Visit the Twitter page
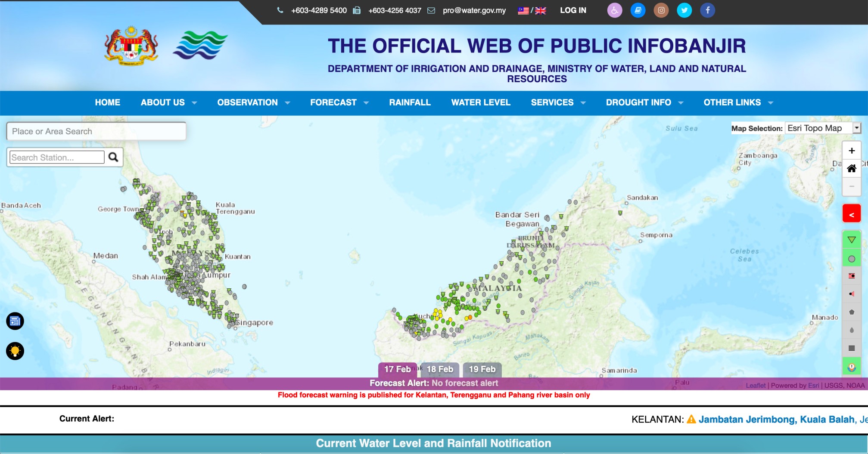Image resolution: width=868 pixels, height=454 pixels. click(x=684, y=10)
